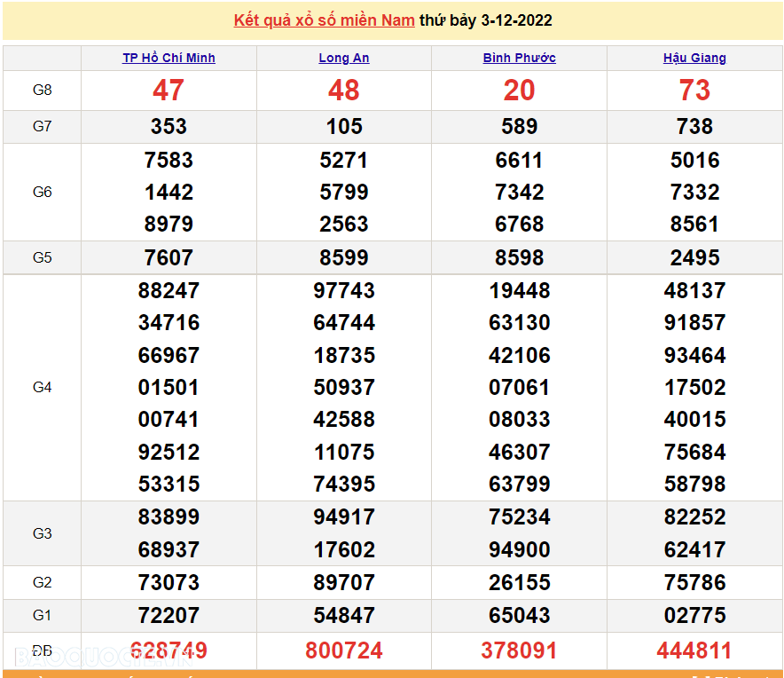Select the special prize number 378091
The image size is (784, 678).
click(x=519, y=650)
